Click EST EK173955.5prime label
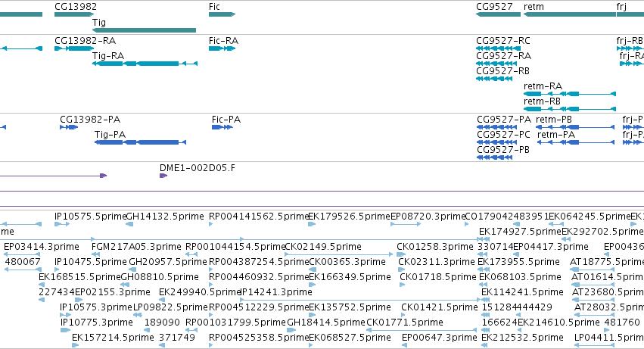Viewport: 644px width, 349px height. click(518, 262)
